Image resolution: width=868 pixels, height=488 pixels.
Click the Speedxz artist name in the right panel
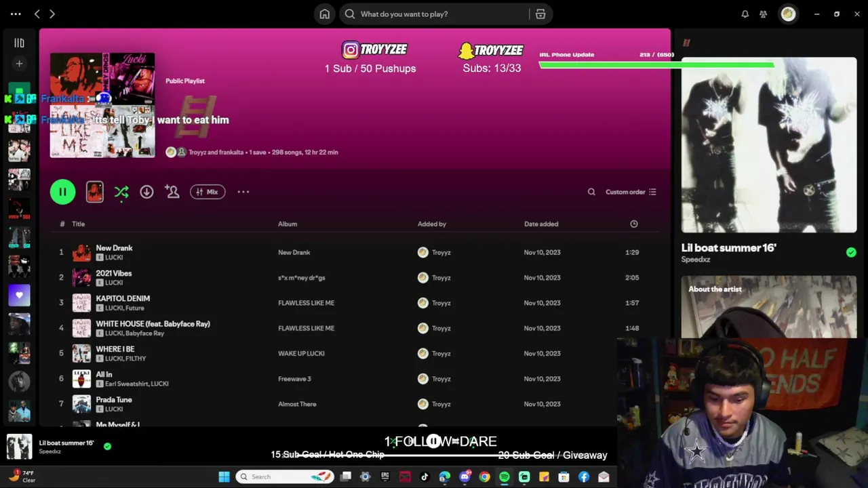point(696,260)
